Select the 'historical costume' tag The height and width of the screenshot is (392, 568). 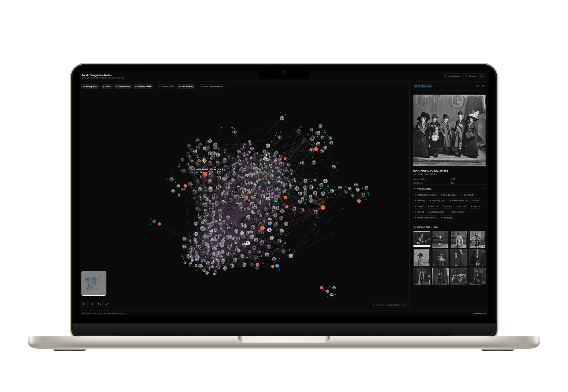click(425, 195)
